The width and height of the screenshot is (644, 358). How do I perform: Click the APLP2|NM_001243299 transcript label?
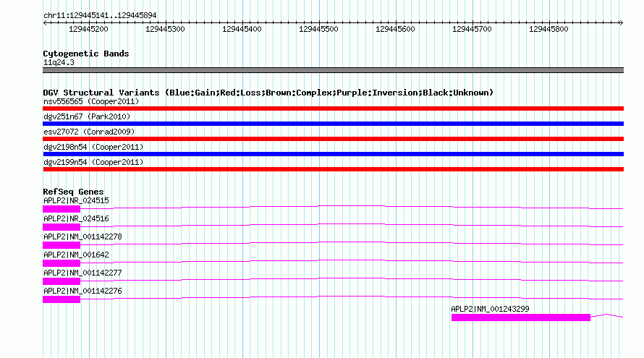(490, 309)
